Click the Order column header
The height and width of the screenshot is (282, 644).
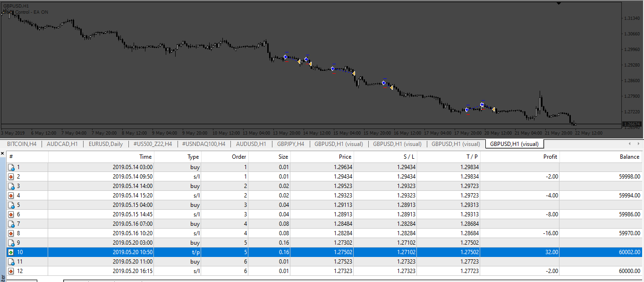pyautogui.click(x=225, y=157)
